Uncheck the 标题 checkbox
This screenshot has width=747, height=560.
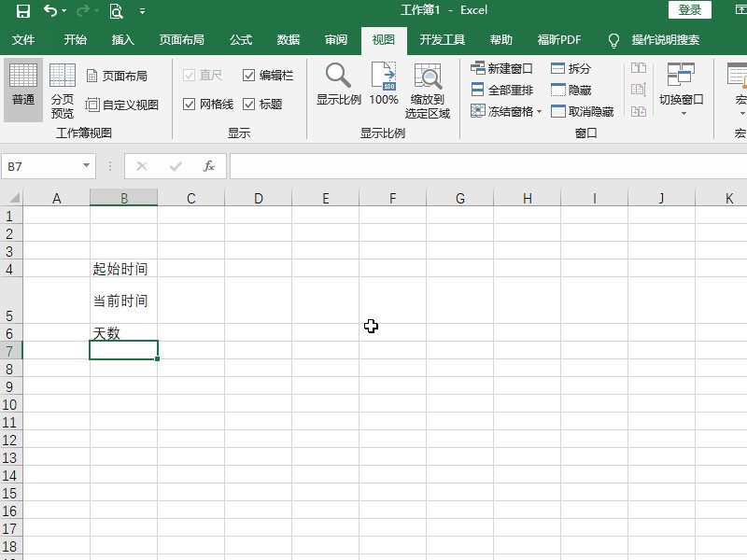pyautogui.click(x=249, y=104)
